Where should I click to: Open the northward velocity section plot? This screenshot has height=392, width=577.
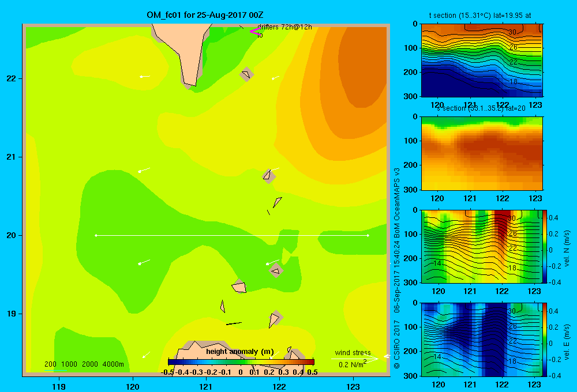click(x=481, y=246)
